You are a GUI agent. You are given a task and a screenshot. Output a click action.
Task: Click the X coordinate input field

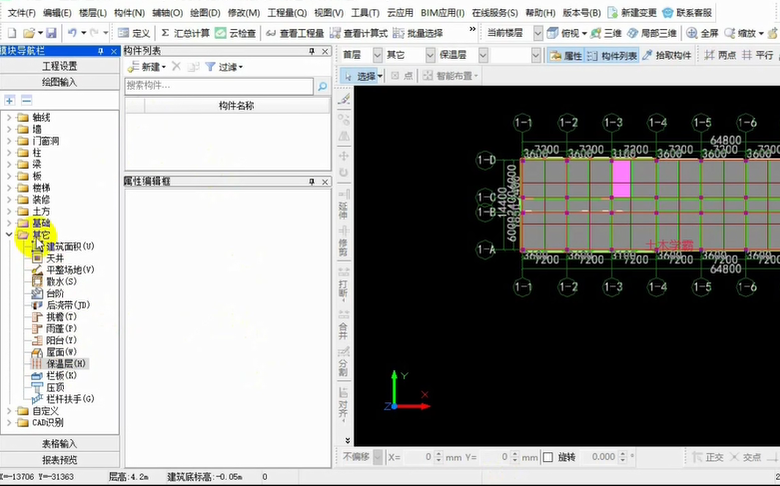click(x=417, y=457)
